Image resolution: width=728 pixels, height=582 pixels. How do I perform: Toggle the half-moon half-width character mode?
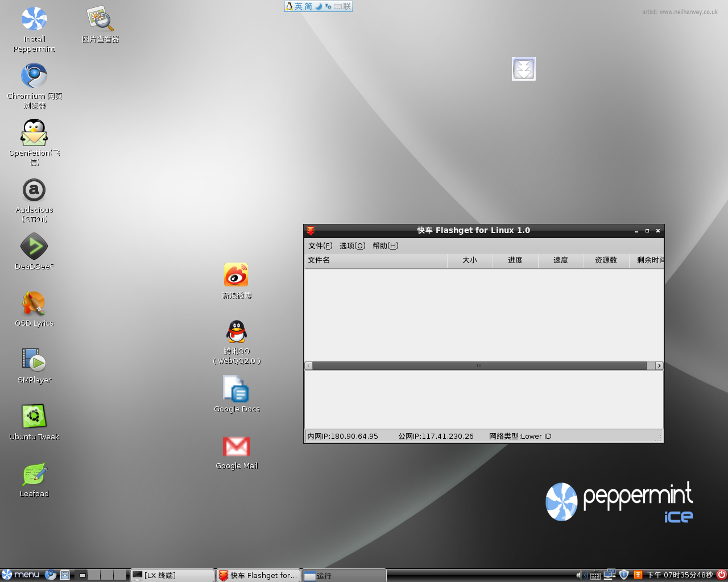coord(318,6)
